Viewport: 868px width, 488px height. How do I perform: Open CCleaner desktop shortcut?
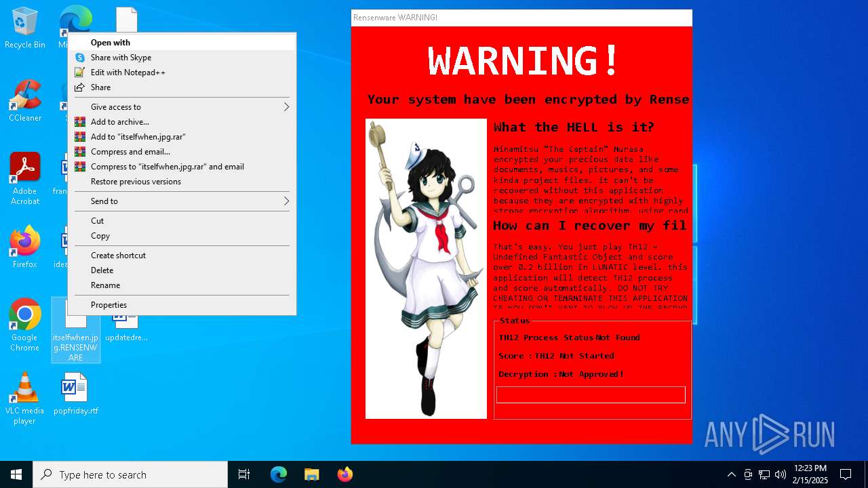[x=24, y=100]
